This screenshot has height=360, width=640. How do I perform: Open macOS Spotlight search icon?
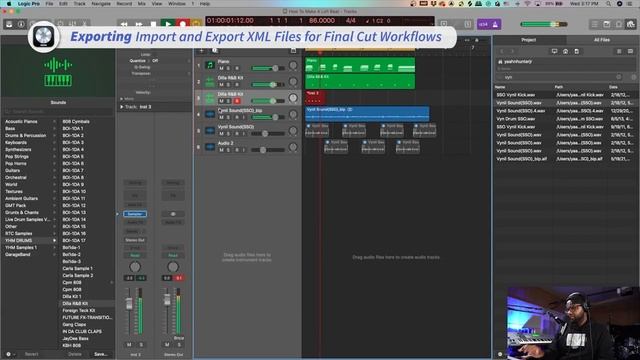pyautogui.click(x=608, y=4)
